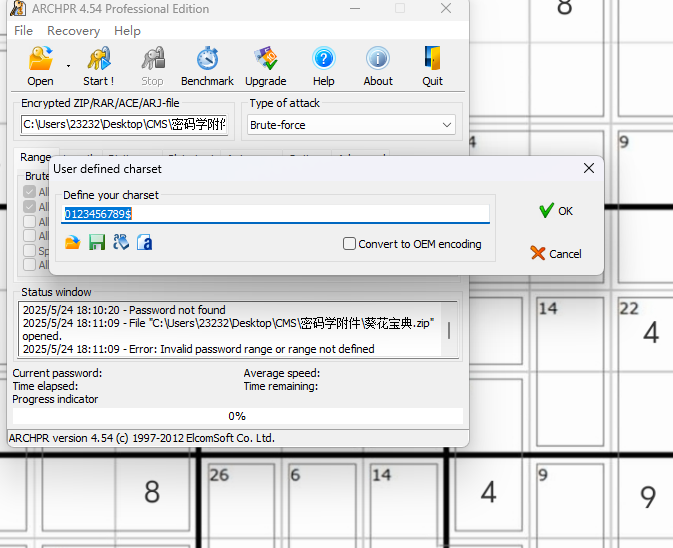Click the Upgrade toolbar icon
The width and height of the screenshot is (673, 548).
point(265,60)
